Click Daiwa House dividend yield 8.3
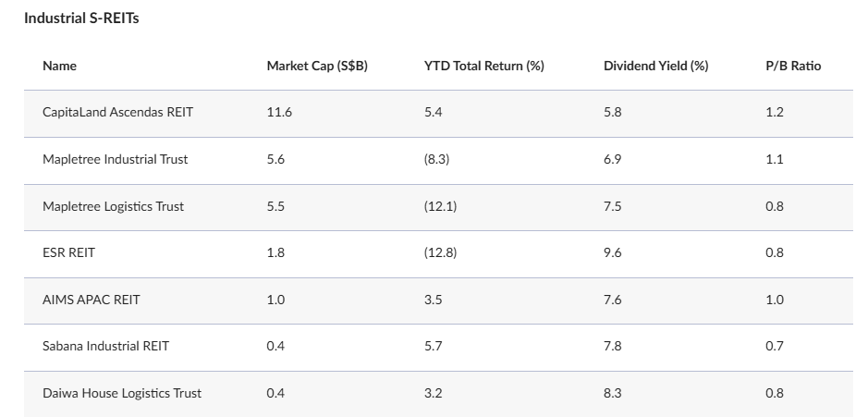 pyautogui.click(x=613, y=393)
